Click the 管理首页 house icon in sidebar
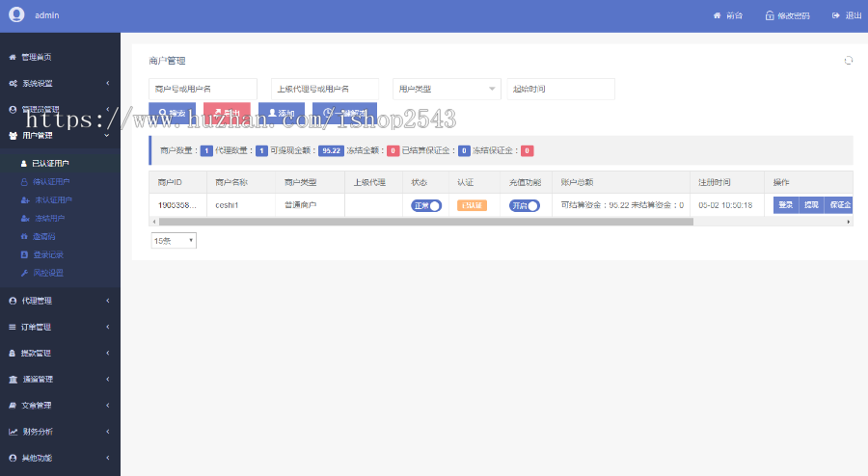This screenshot has width=868, height=476. [x=13, y=57]
